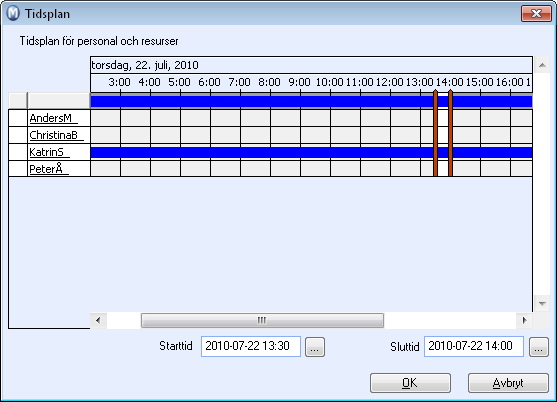Click the vertical scrollbar up arrow

tap(542, 65)
